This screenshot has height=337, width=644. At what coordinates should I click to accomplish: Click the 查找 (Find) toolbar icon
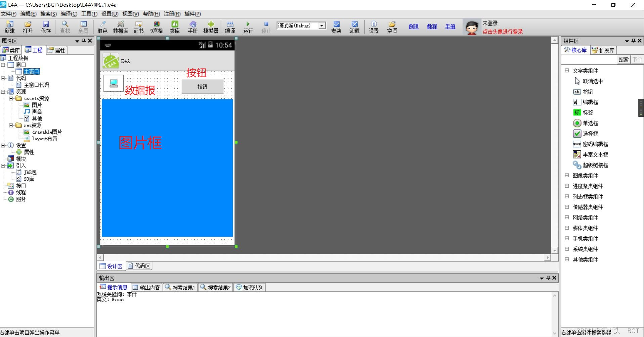(x=65, y=27)
